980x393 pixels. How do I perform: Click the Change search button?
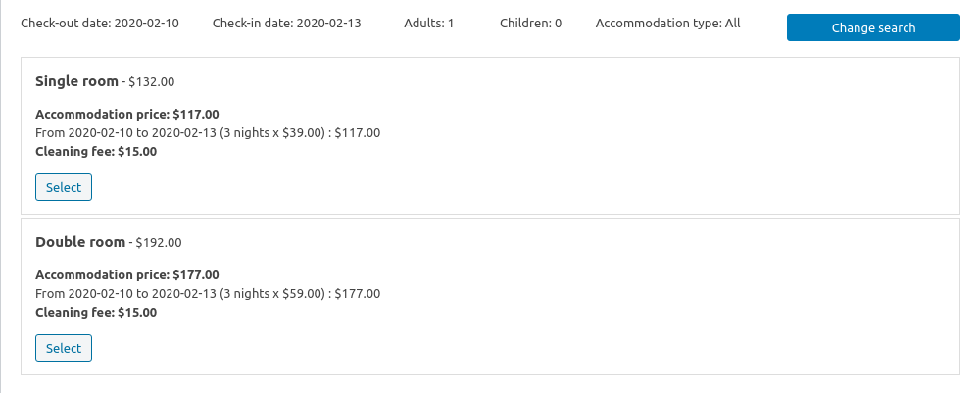click(x=872, y=28)
